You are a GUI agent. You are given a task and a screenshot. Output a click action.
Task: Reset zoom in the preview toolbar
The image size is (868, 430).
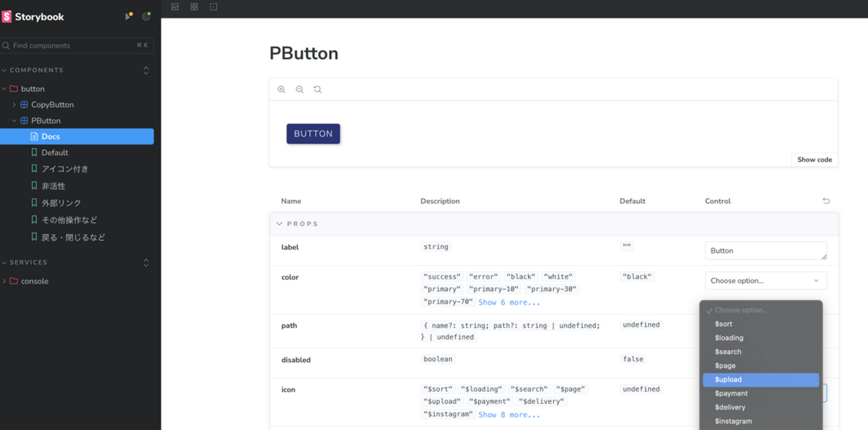click(318, 90)
